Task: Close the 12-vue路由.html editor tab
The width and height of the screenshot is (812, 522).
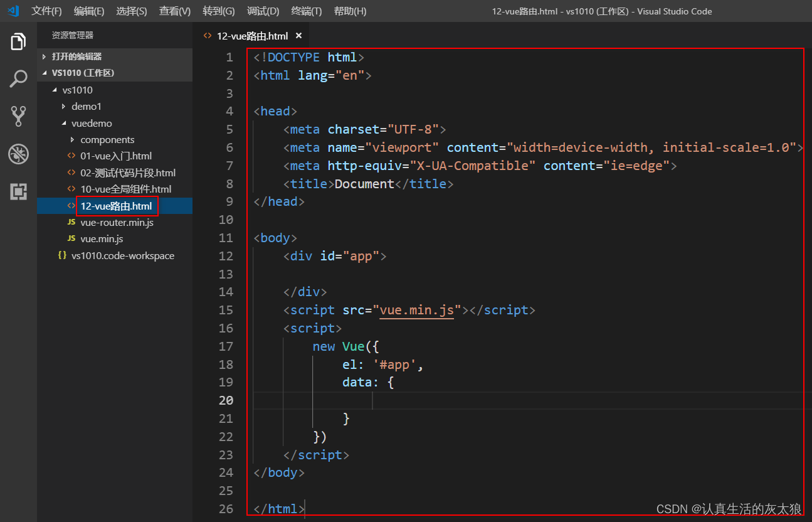Action: click(298, 36)
